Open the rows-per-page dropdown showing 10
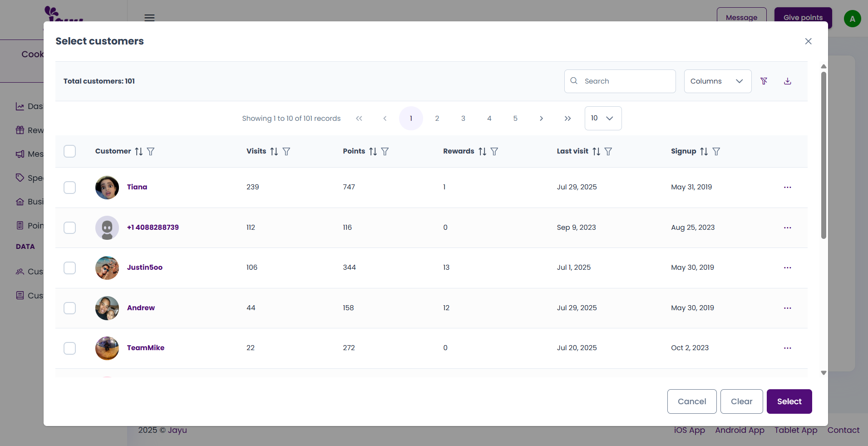 point(603,118)
